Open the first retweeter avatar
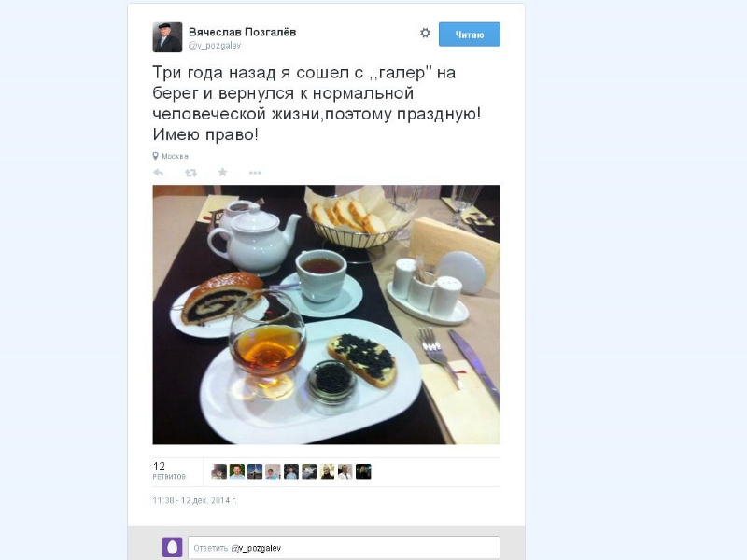 [x=219, y=471]
